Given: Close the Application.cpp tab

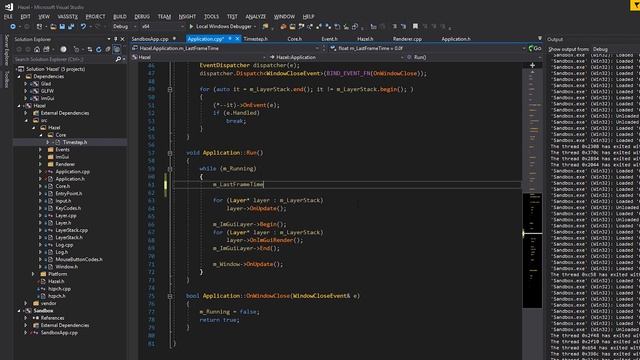Looking at the screenshot, I should (x=237, y=39).
